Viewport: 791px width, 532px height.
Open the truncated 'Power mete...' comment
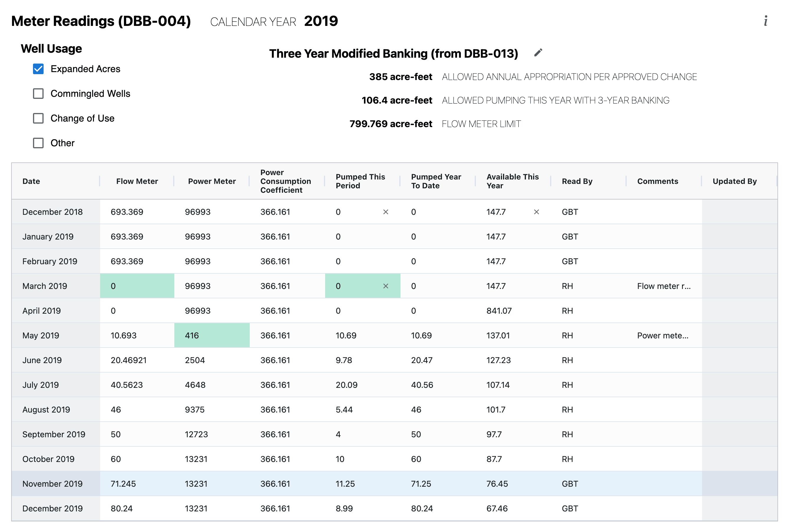pyautogui.click(x=662, y=335)
